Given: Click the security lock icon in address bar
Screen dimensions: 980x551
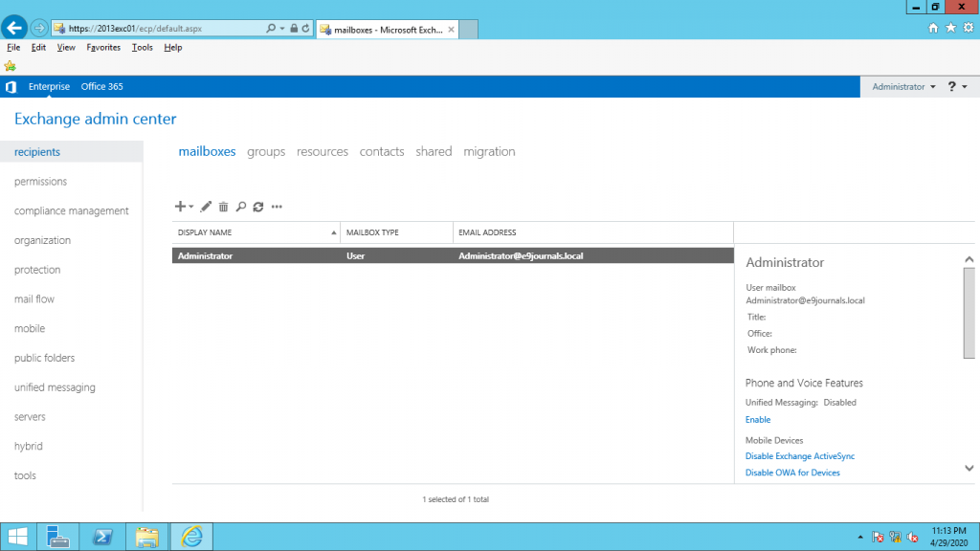Looking at the screenshot, I should (294, 28).
